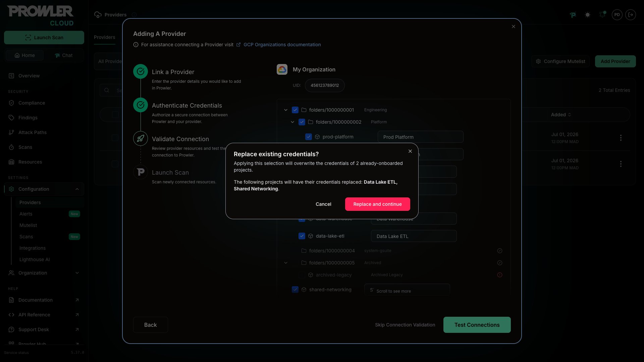Select Mutelist under Configuration
Image resolution: width=644 pixels, height=362 pixels.
50,225
